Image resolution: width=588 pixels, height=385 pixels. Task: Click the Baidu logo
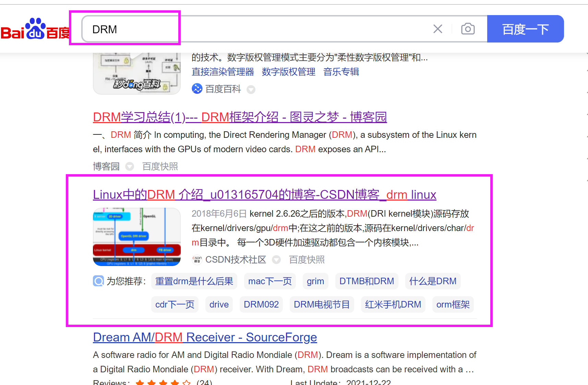[35, 29]
